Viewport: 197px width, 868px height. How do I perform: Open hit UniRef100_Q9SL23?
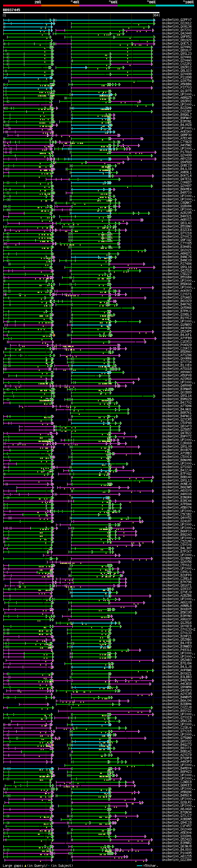click(177, 54)
